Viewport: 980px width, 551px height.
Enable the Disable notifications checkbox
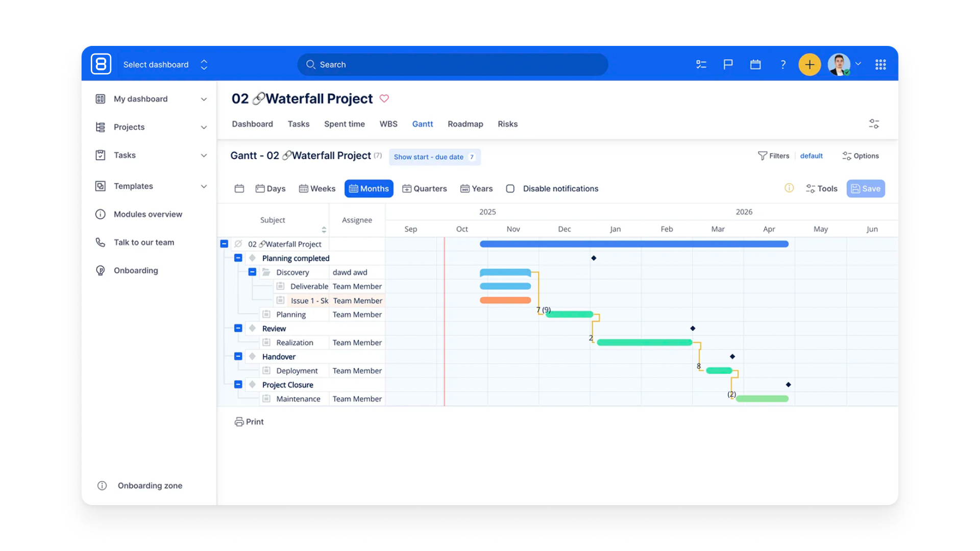(x=510, y=189)
